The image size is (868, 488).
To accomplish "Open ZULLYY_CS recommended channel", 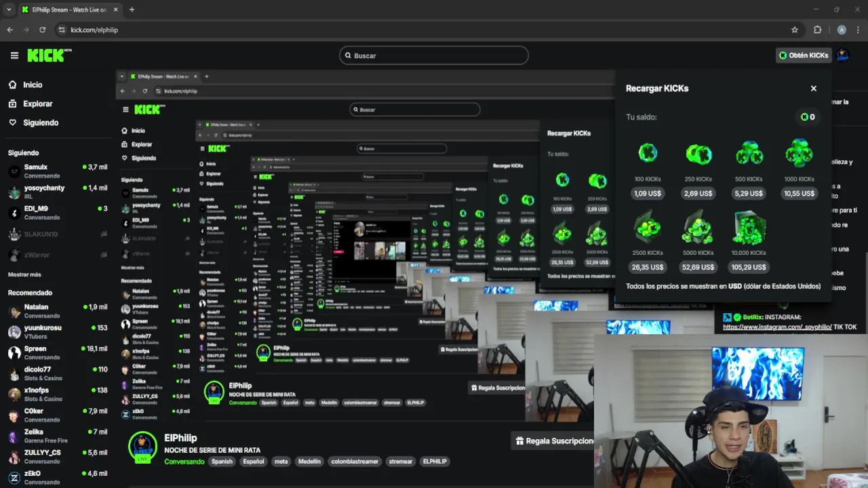I will tap(57, 457).
